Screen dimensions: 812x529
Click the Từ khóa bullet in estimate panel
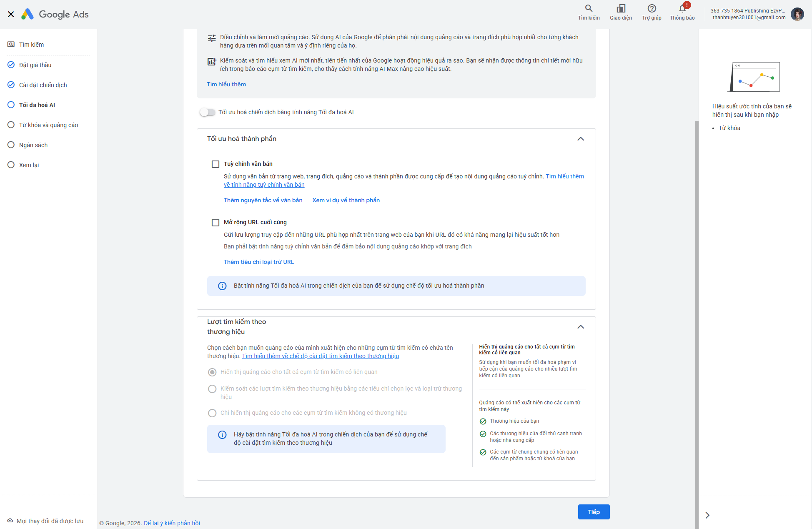pyautogui.click(x=729, y=128)
